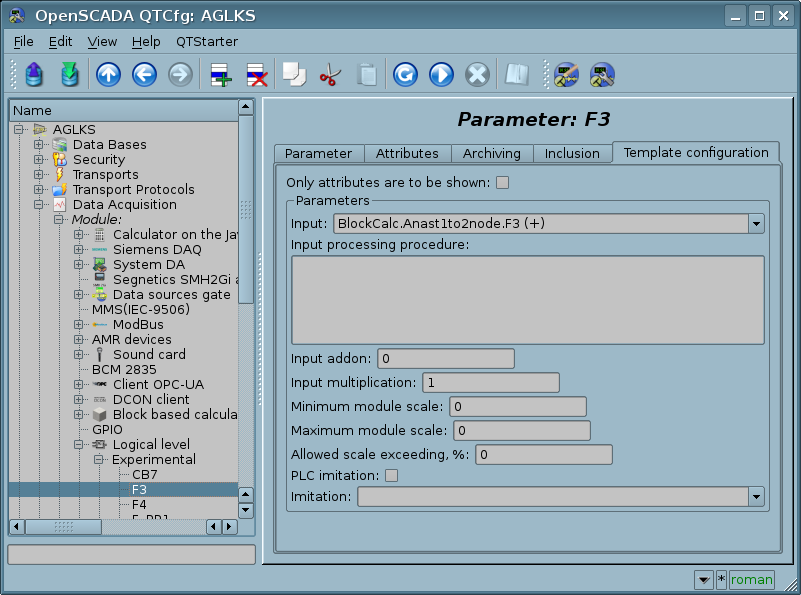Expand the Data Bases tree node
The height and width of the screenshot is (595, 801).
pyautogui.click(x=39, y=145)
